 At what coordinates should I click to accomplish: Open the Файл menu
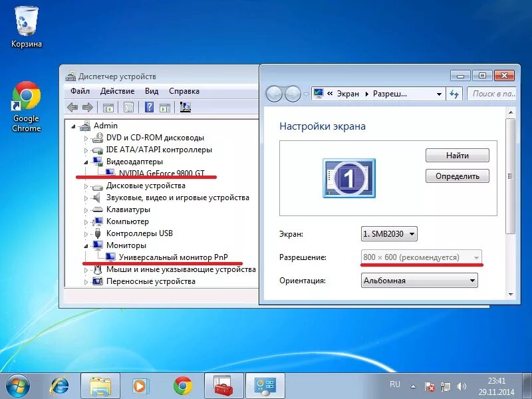tap(80, 91)
